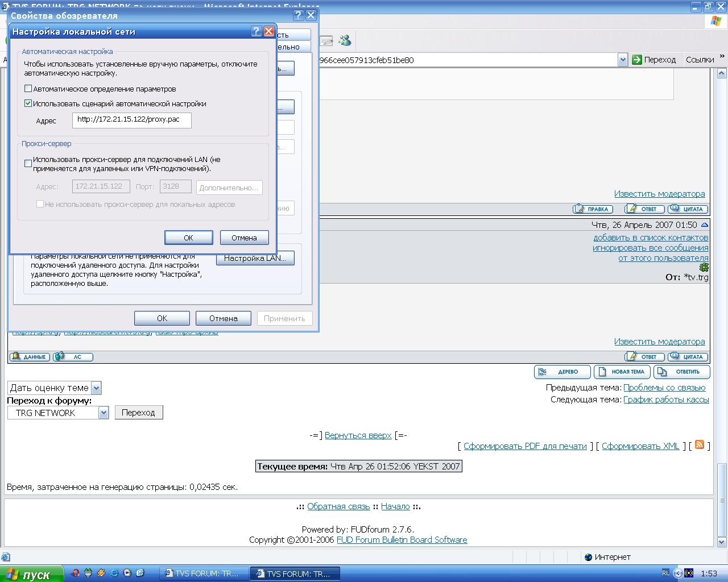The width and height of the screenshot is (728, 582).
Task: Click the 'Новая тема' forum button
Action: 622,372
